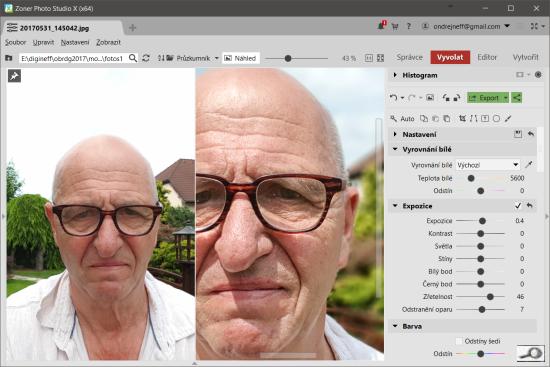Select the straighten lines tool icon

tap(474, 119)
